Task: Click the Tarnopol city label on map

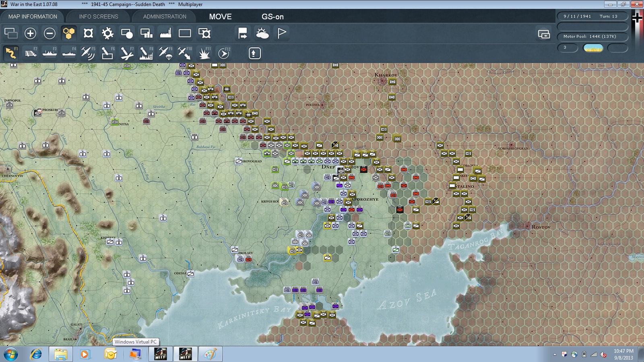Action: (x=12, y=101)
